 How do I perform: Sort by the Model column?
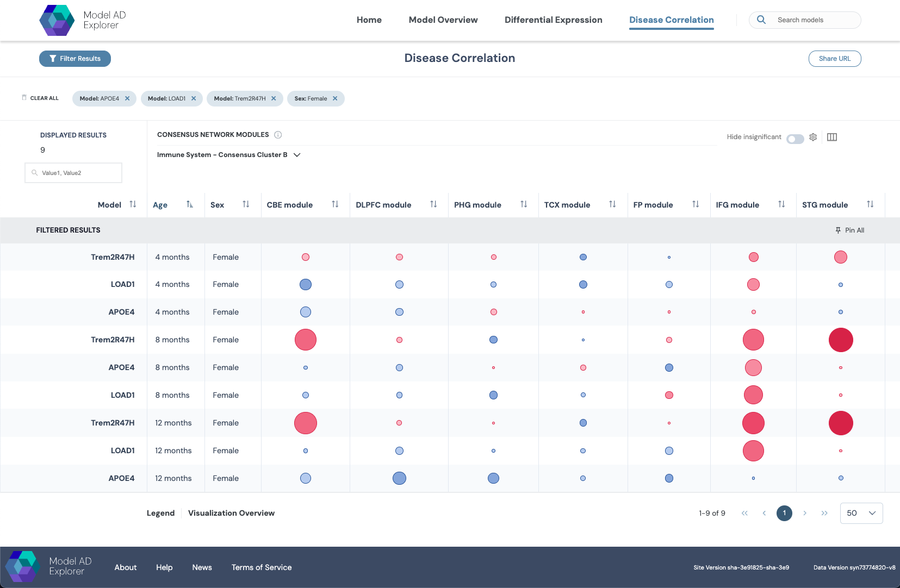pyautogui.click(x=133, y=204)
